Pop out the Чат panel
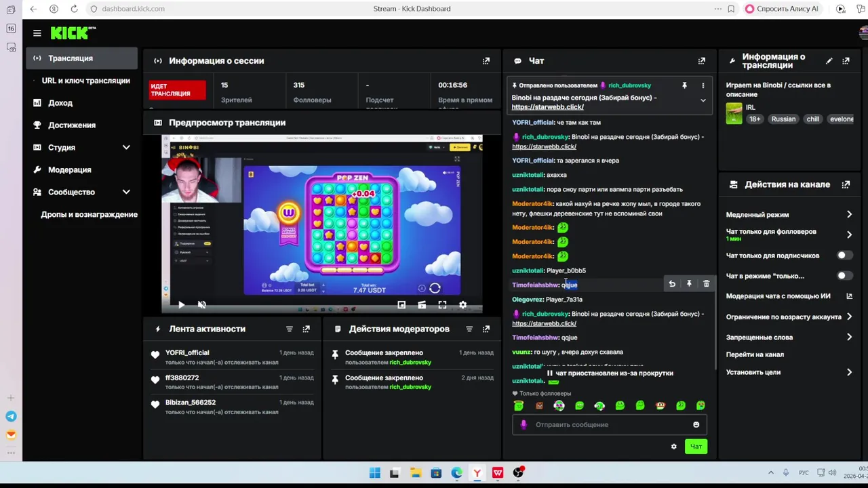Viewport: 868px width, 488px height. click(x=702, y=61)
